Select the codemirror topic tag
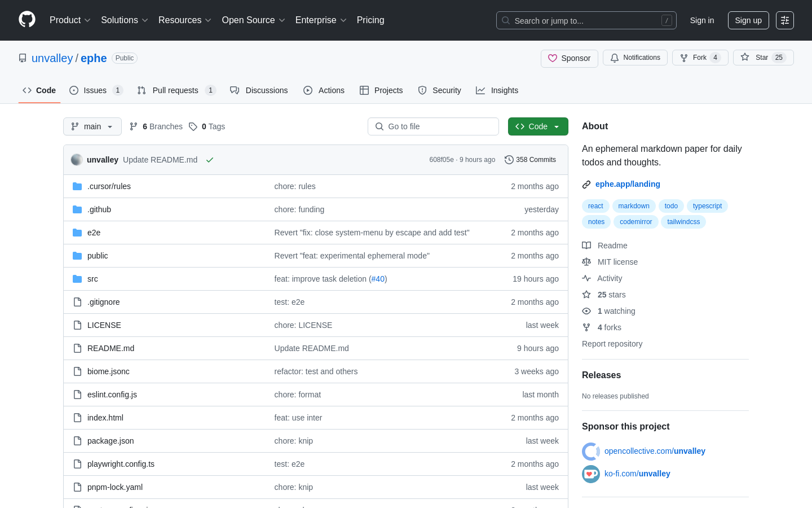Viewport: 812px width, 508px height. click(x=636, y=222)
